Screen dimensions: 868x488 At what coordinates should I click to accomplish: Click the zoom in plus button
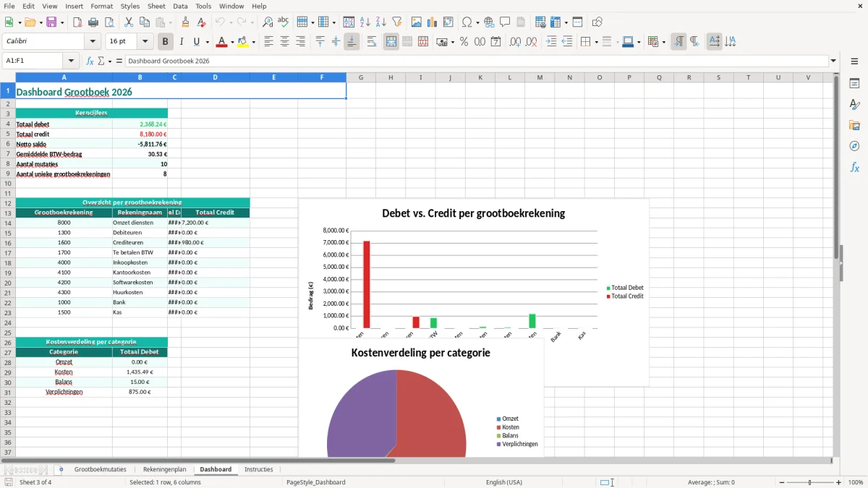839,482
